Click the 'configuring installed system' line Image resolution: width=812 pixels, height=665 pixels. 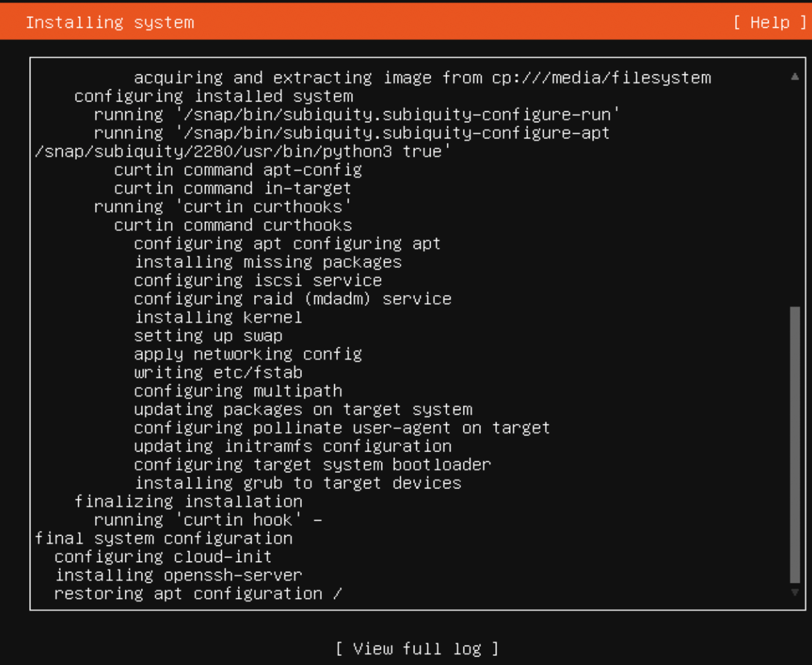213,96
